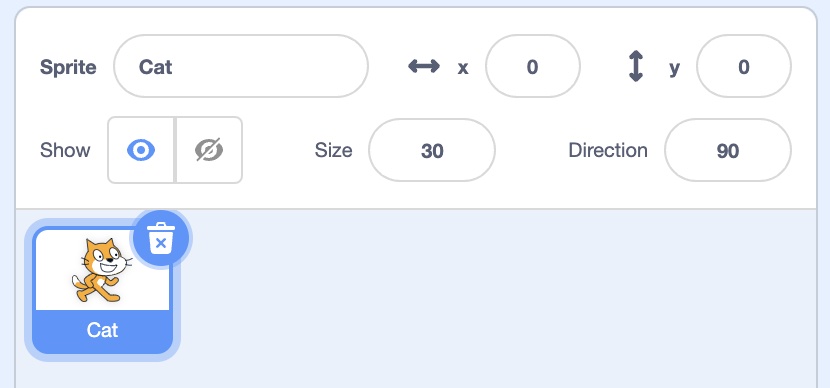Image resolution: width=830 pixels, height=388 pixels.
Task: Open the Size field showing 30
Action: pos(432,150)
